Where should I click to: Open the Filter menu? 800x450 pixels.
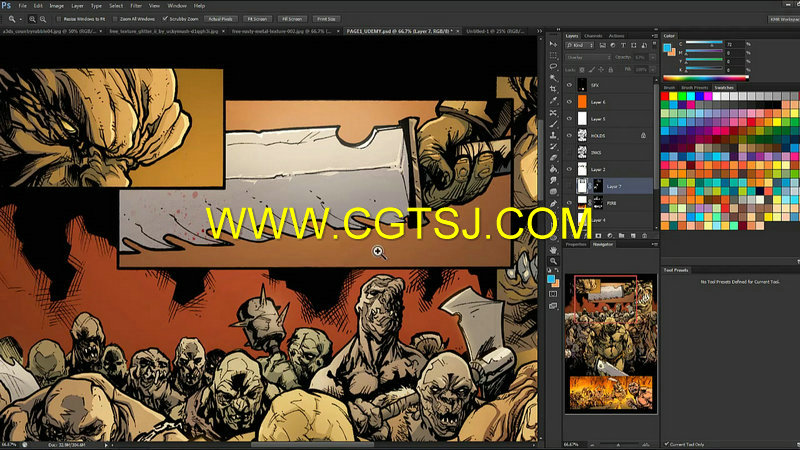pyautogui.click(x=136, y=6)
